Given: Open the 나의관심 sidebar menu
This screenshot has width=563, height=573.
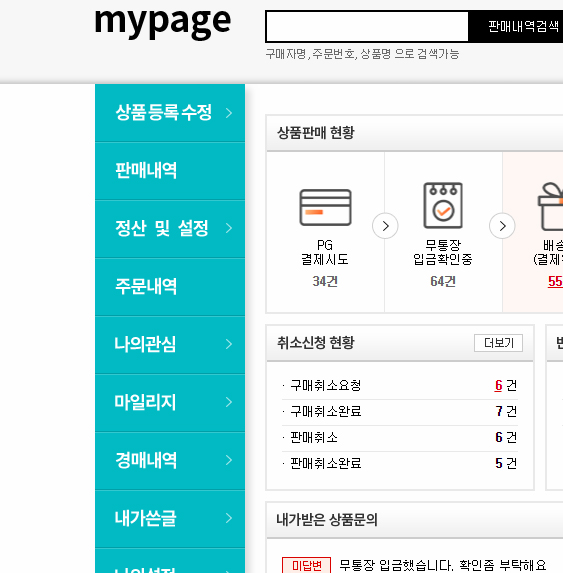Looking at the screenshot, I should click(170, 344).
